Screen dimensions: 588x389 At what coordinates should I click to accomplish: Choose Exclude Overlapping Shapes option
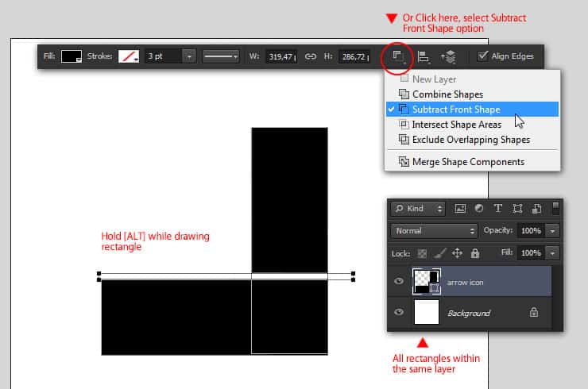pos(470,140)
